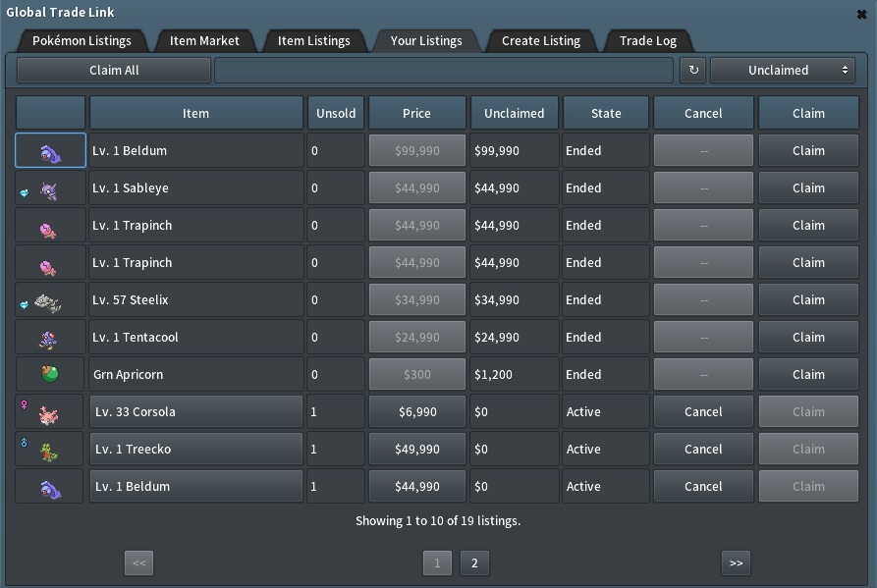Open the Create Listing tab
877x588 pixels.
coord(541,41)
